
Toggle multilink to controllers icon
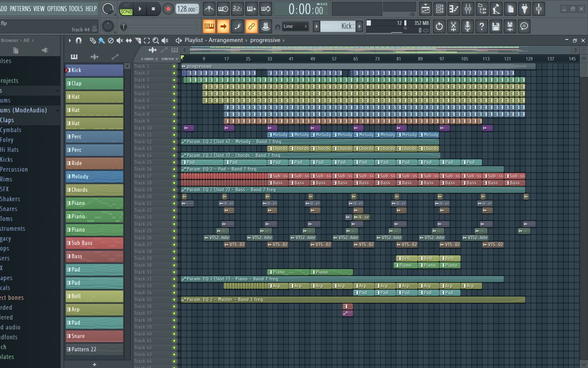tap(252, 26)
